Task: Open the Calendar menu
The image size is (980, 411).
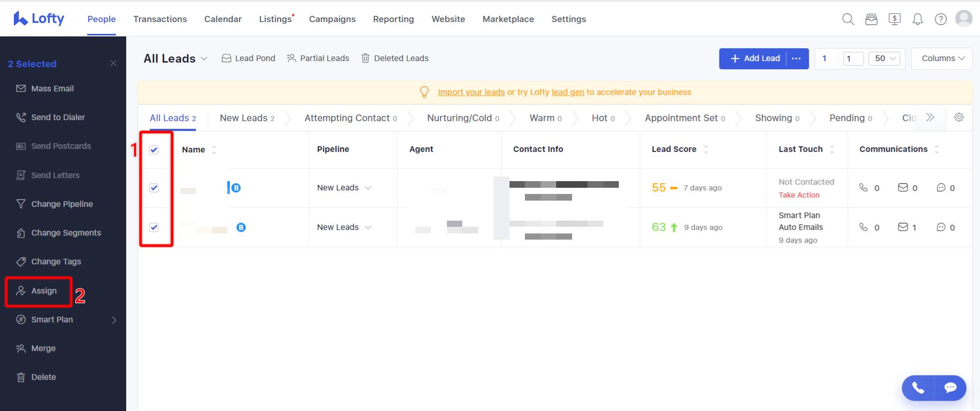Action: click(223, 19)
